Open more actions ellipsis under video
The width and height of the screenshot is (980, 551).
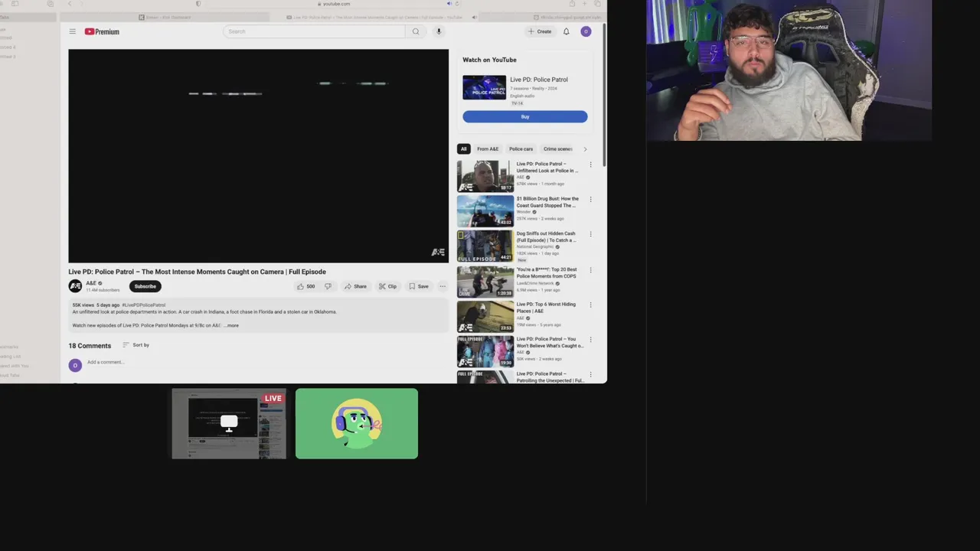coord(442,286)
